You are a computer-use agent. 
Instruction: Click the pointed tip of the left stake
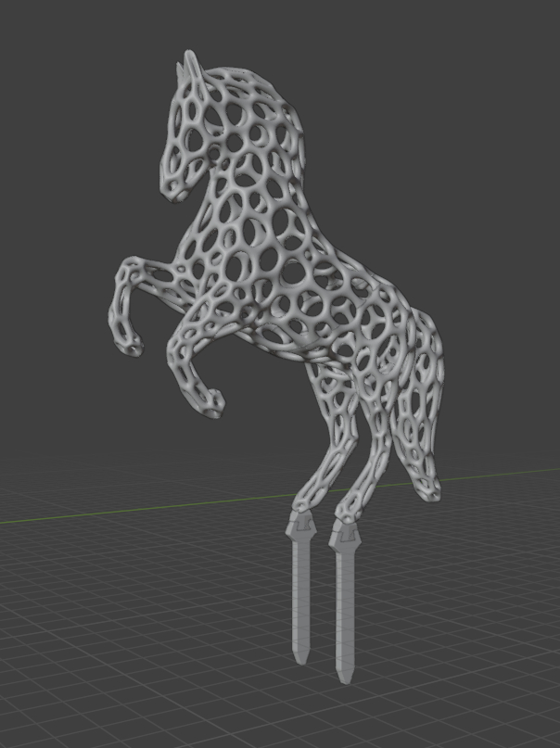point(300,658)
